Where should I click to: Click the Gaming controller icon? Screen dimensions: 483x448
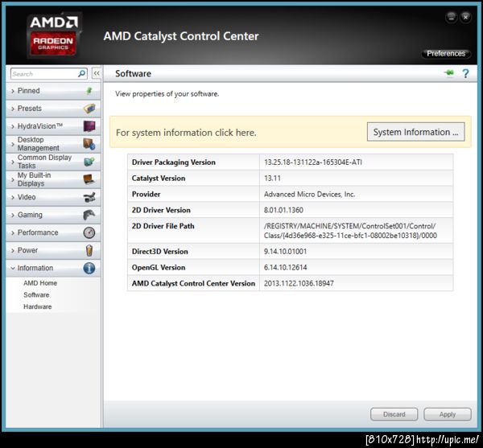tap(89, 215)
